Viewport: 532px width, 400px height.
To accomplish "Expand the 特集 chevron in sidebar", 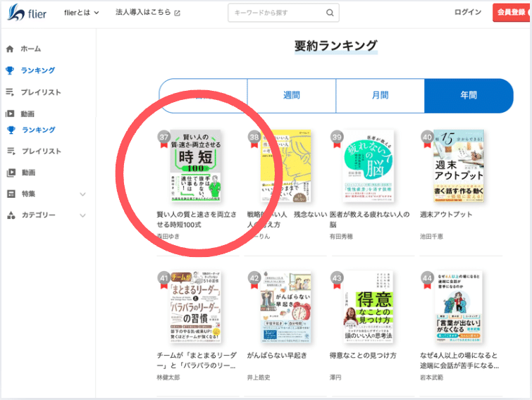I will pos(82,194).
